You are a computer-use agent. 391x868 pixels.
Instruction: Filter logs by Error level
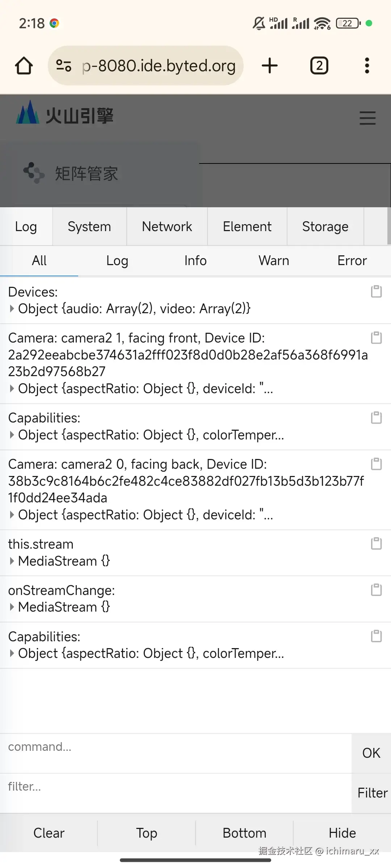352,261
